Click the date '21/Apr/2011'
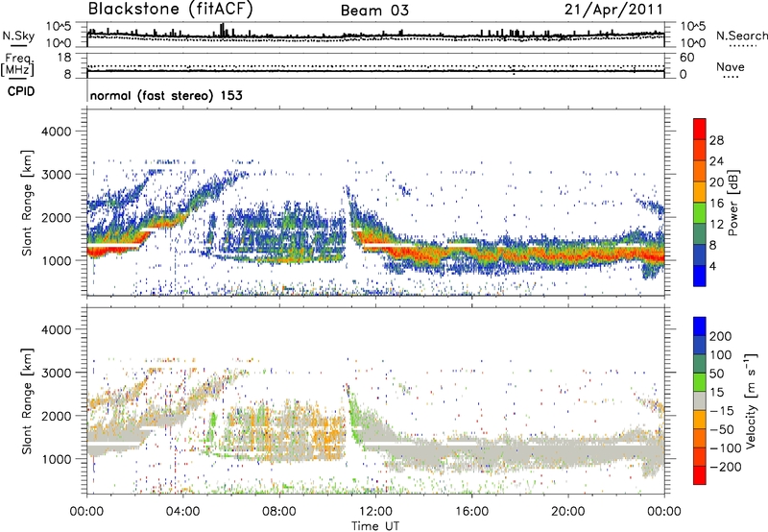Screen dimensions: 768x532 613,10
